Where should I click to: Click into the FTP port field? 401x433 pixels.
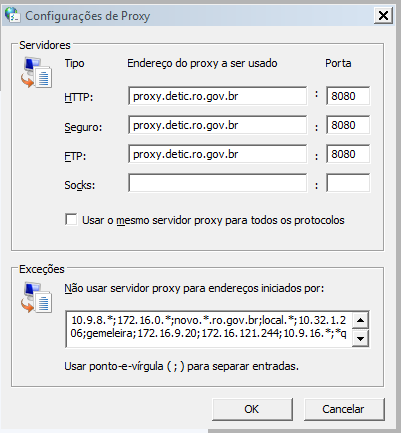pos(348,154)
